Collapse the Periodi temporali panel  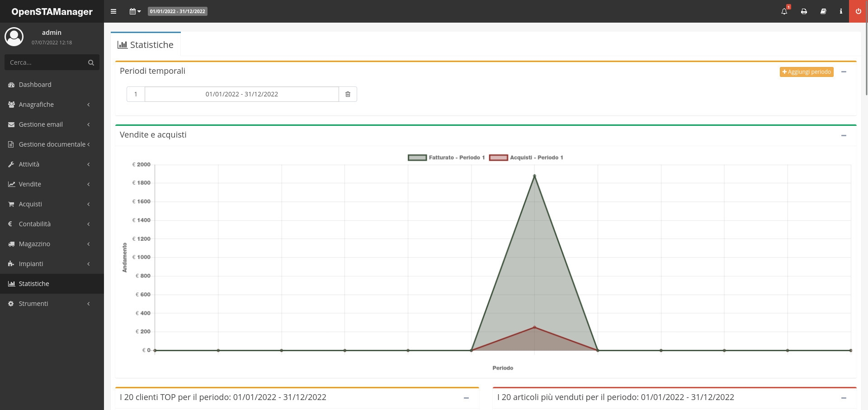tap(844, 72)
